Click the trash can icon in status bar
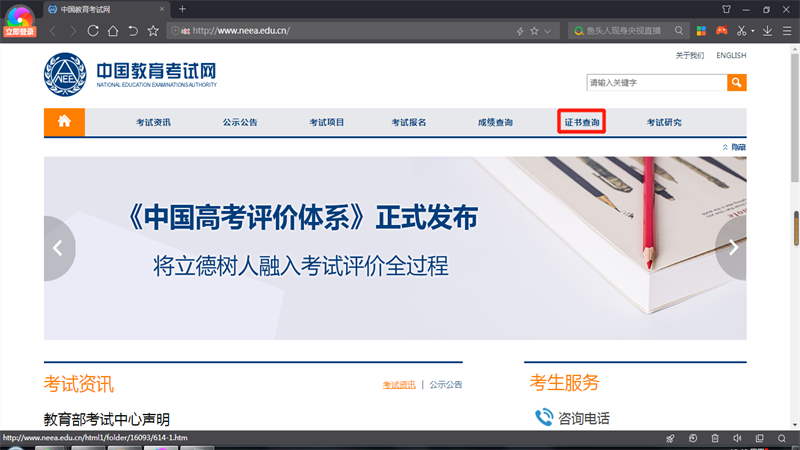 tap(715, 438)
